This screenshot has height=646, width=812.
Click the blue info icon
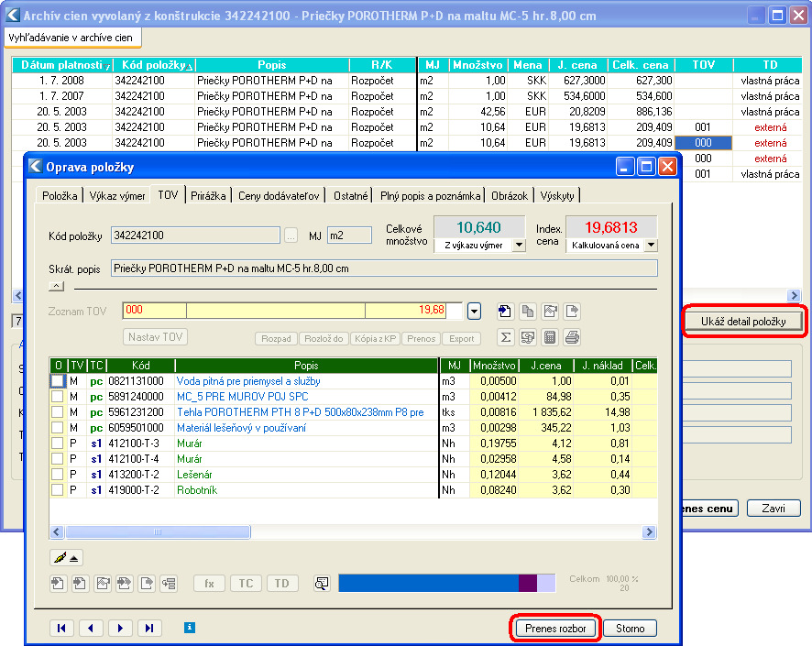click(190, 628)
